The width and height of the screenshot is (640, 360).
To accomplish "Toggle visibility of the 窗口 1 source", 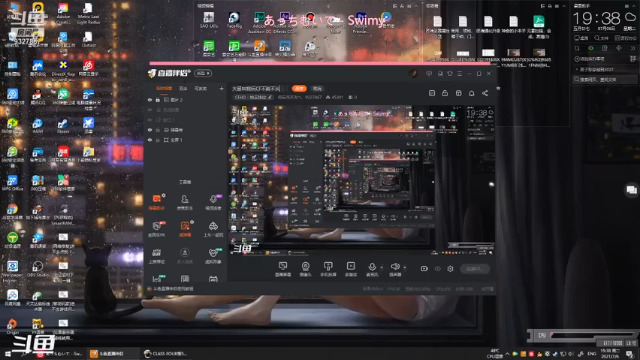I will pyautogui.click(x=150, y=120).
